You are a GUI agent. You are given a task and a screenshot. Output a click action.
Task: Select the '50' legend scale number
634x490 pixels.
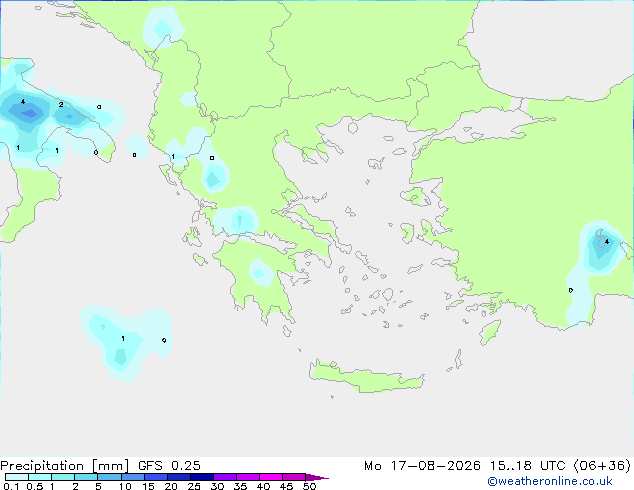(x=309, y=486)
